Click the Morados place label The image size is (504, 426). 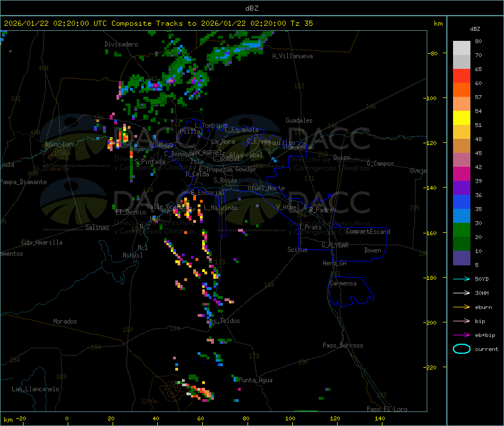(x=66, y=321)
